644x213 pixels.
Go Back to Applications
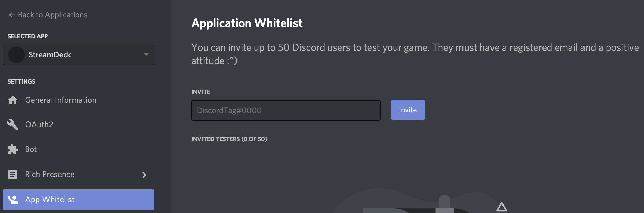[x=48, y=15]
